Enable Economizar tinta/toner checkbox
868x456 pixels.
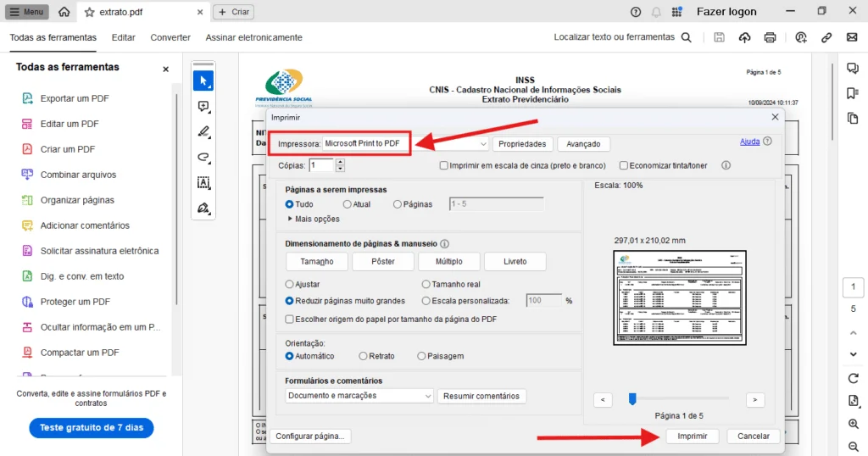click(623, 165)
